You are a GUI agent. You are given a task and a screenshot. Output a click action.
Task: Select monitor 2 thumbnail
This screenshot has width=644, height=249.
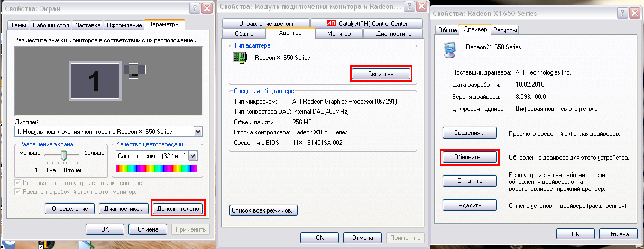click(134, 72)
